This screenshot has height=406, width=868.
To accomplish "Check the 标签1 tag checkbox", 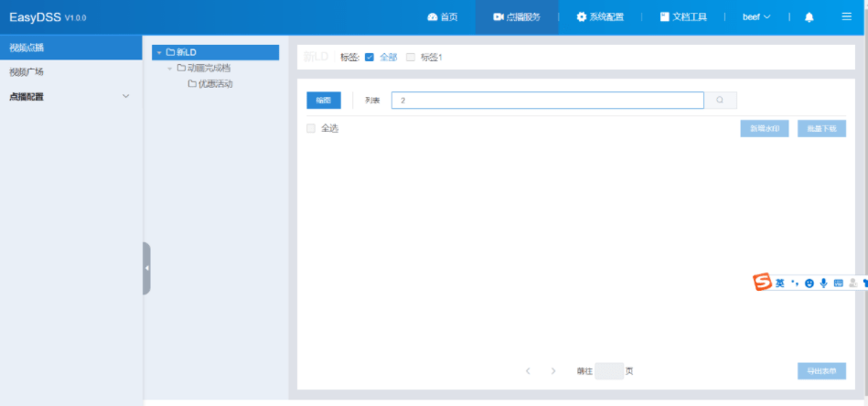I will pyautogui.click(x=411, y=58).
